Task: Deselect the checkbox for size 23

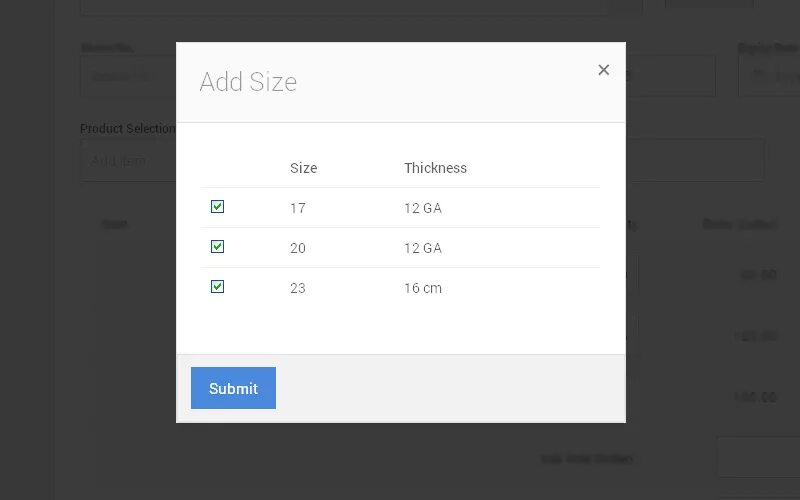Action: (x=217, y=287)
